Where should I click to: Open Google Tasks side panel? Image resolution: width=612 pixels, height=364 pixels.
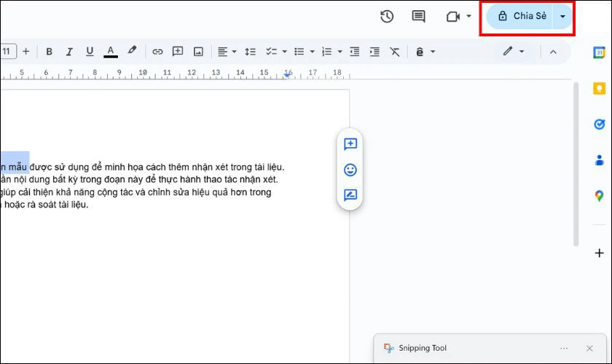tap(599, 124)
